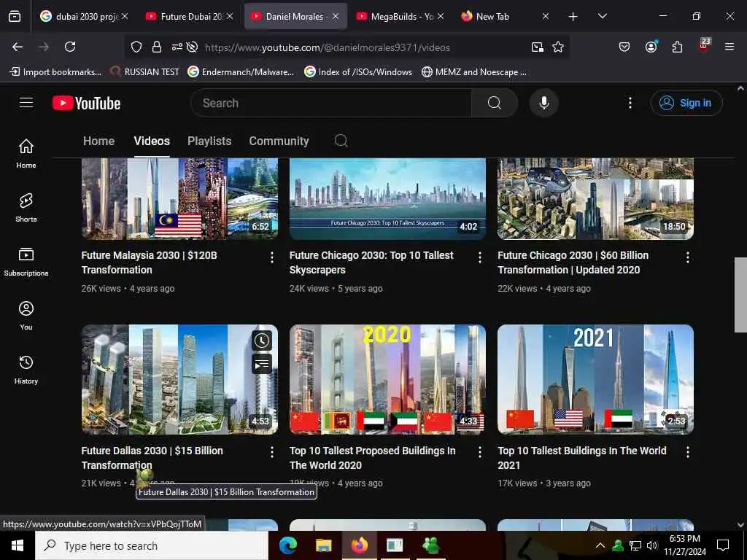Search within the channel using the magnifier
The image size is (747, 560).
(x=341, y=141)
